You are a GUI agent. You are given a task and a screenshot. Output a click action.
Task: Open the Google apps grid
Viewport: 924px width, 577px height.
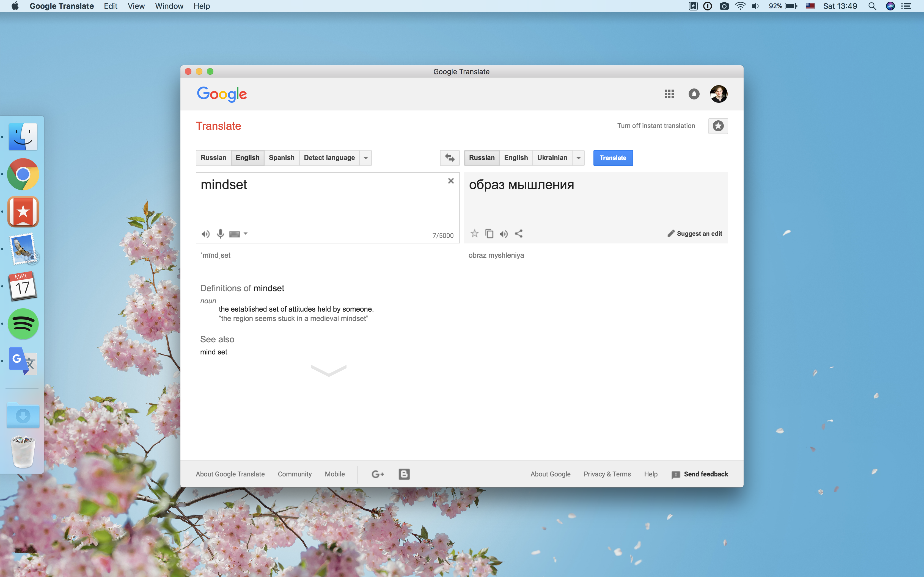[x=669, y=94]
